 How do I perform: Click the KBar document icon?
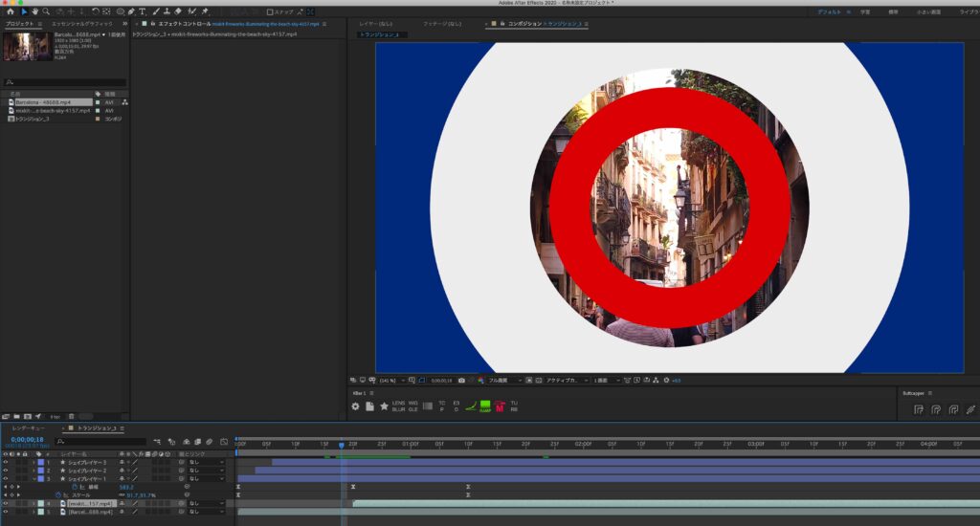(x=370, y=406)
